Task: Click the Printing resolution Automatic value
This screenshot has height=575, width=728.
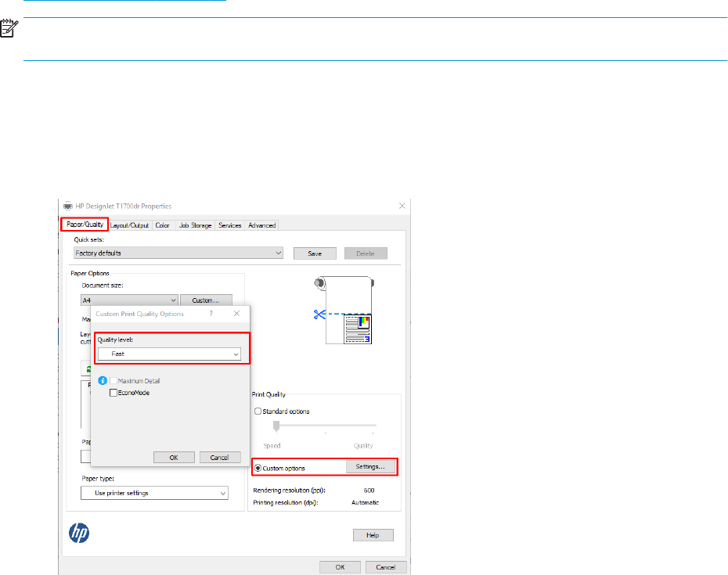Action: pyautogui.click(x=366, y=502)
